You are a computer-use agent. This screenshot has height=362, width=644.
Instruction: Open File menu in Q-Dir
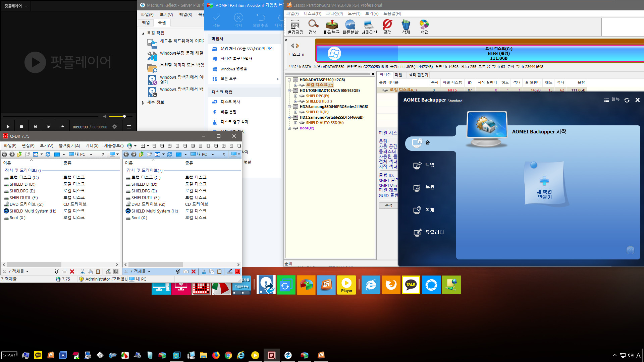[x=10, y=145]
